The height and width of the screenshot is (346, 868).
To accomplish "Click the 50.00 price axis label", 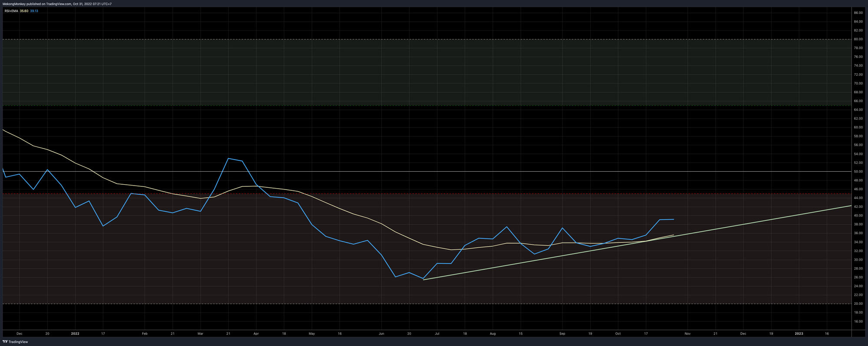I will (x=858, y=172).
